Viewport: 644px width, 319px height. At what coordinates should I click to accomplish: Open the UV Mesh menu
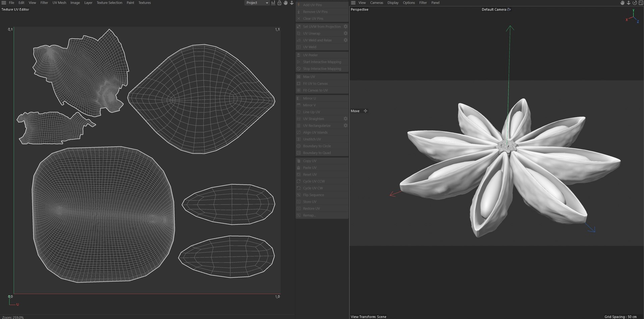tap(59, 3)
